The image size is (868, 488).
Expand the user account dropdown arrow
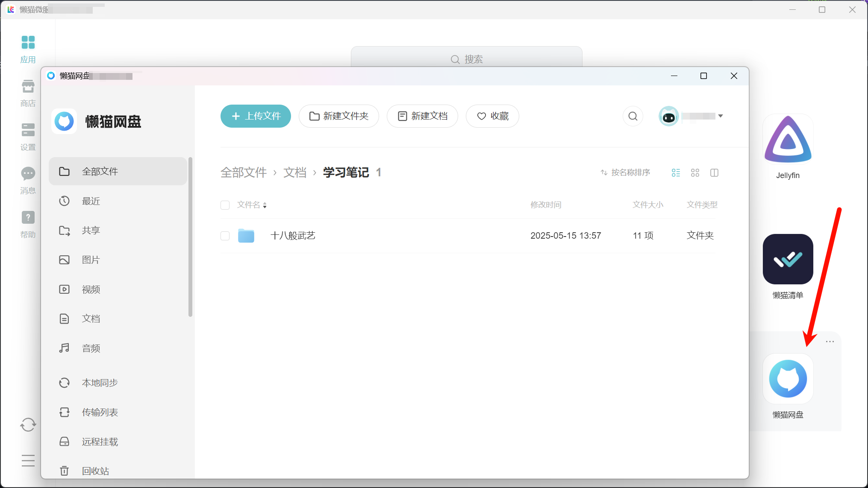coord(721,116)
